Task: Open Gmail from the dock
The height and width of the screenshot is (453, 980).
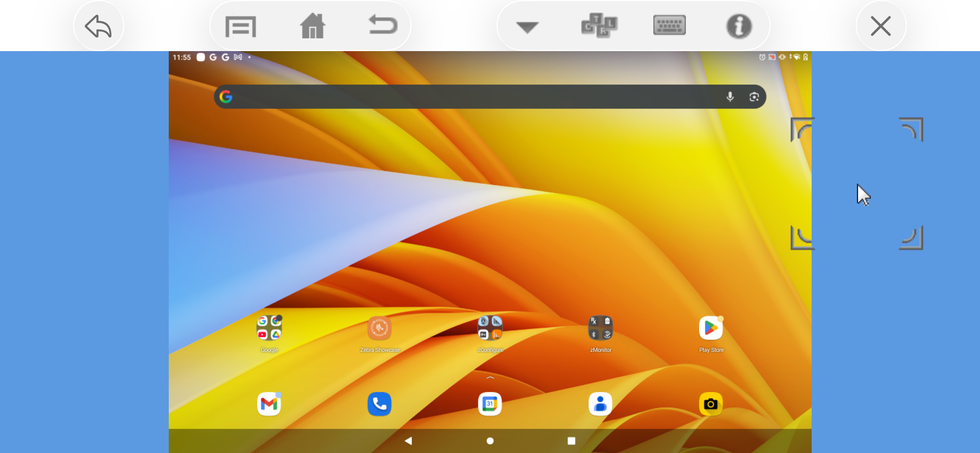Action: [269, 404]
